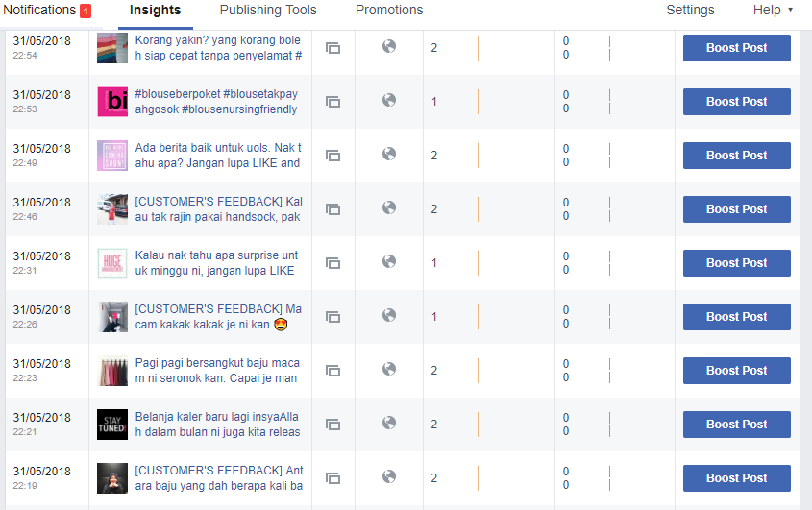Click post type icon for 22:49 post

click(333, 156)
